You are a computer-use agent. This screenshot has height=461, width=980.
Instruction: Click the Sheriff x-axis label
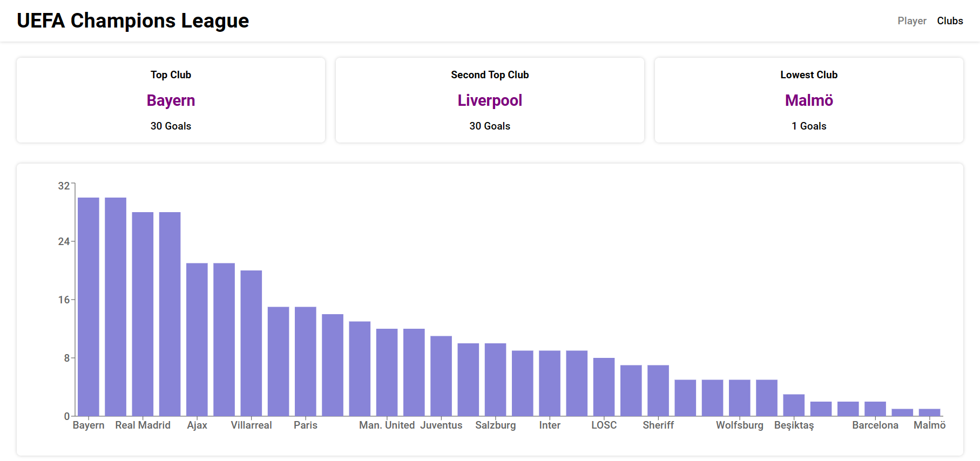click(x=658, y=425)
